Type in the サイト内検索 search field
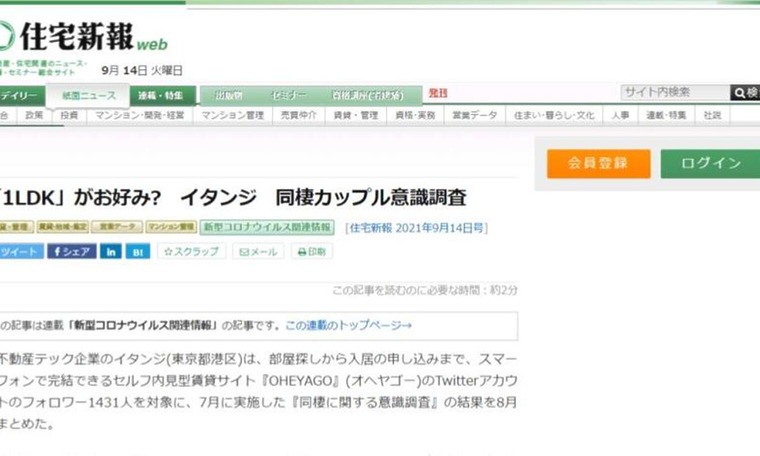This screenshot has height=456, width=760. pyautogui.click(x=674, y=93)
